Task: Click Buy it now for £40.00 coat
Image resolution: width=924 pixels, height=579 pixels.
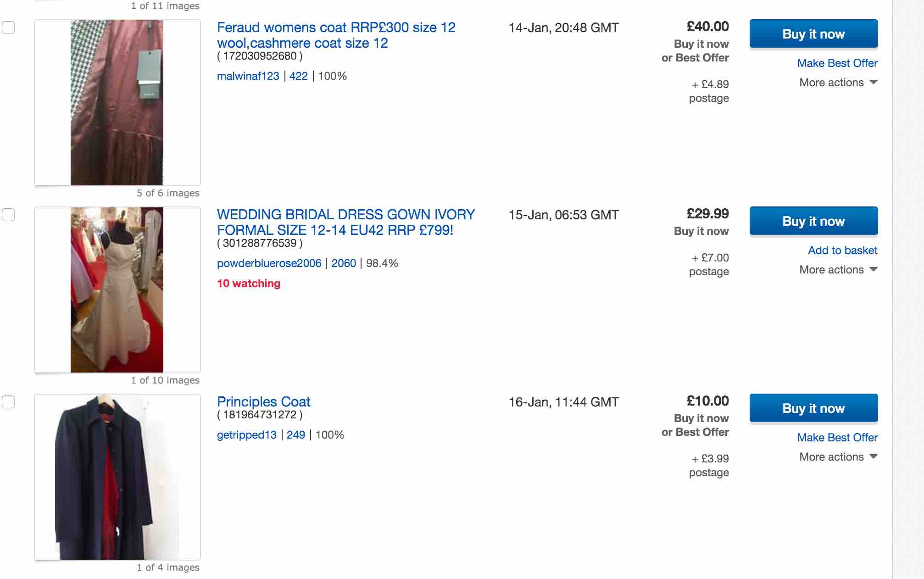Action: click(x=813, y=34)
